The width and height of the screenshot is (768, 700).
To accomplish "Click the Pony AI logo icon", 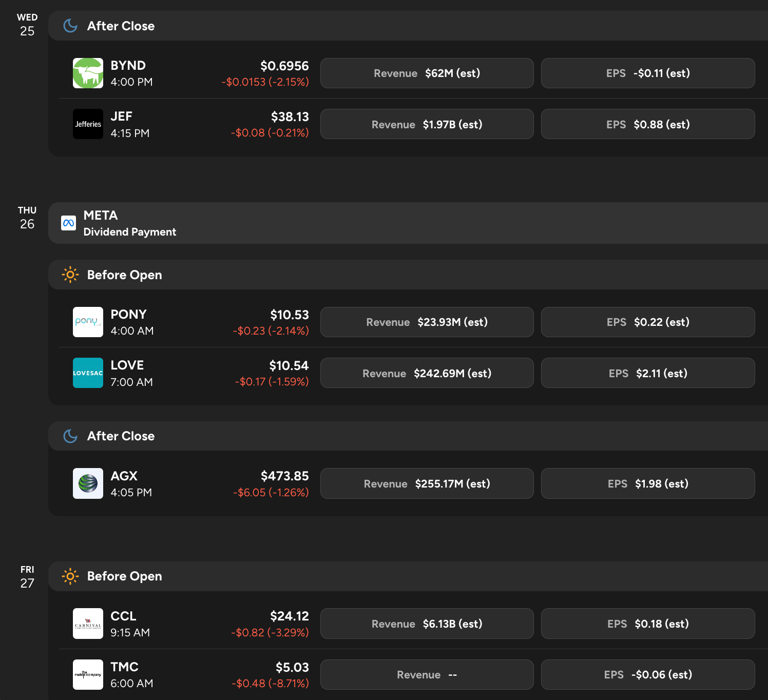I will pyautogui.click(x=88, y=322).
